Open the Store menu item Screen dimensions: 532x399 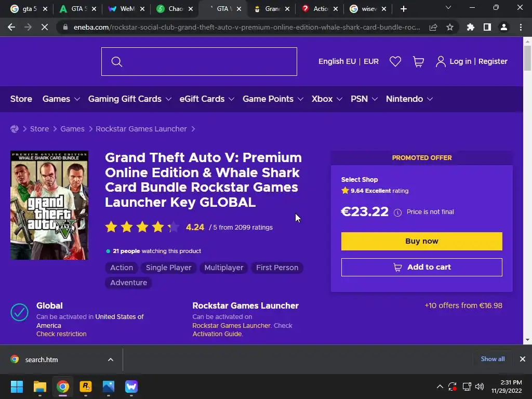click(21, 99)
